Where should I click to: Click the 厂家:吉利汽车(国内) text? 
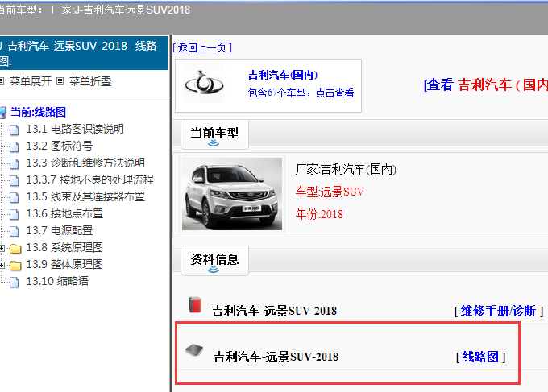pyautogui.click(x=346, y=169)
